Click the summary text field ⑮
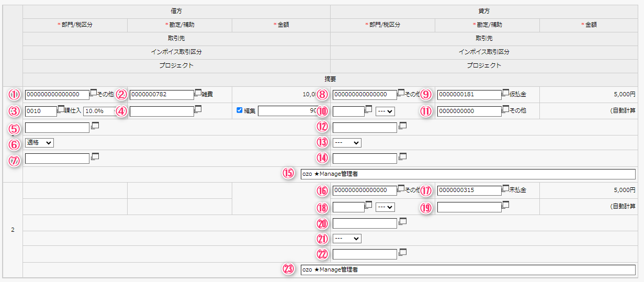Image resolution: width=644 pixels, height=282 pixels. click(468, 174)
